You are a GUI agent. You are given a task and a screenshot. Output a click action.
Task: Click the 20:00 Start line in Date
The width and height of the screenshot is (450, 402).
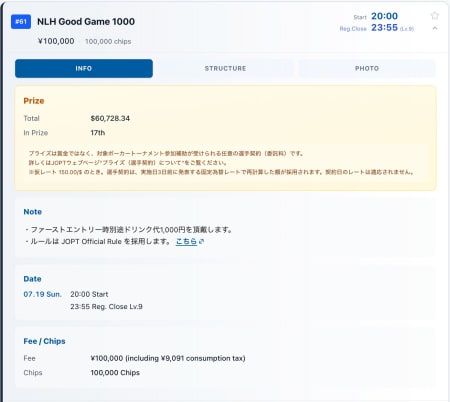89,294
